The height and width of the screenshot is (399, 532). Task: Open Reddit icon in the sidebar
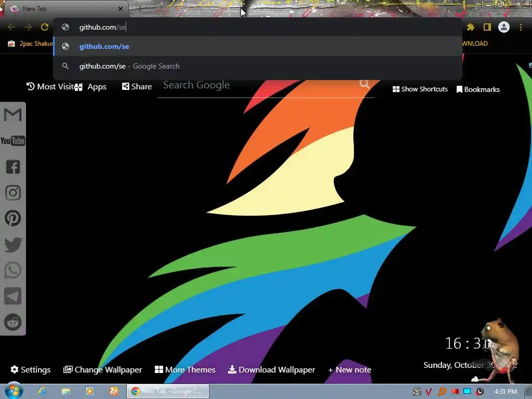tap(13, 322)
